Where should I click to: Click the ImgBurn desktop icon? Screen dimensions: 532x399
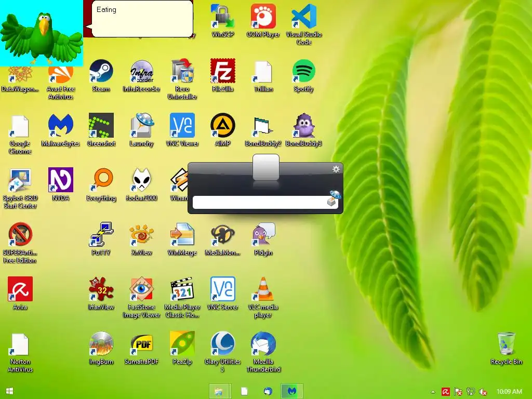101,348
